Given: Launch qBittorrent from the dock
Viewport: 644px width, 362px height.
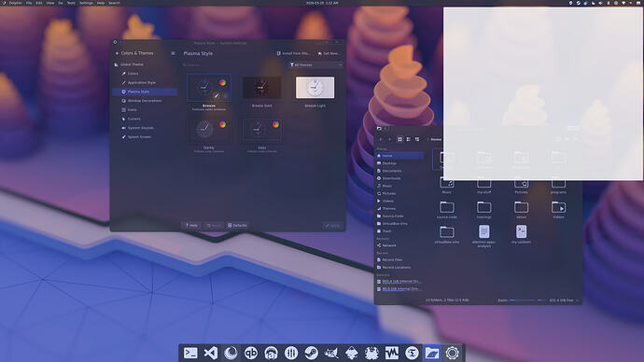Looking at the screenshot, I should (x=251, y=353).
